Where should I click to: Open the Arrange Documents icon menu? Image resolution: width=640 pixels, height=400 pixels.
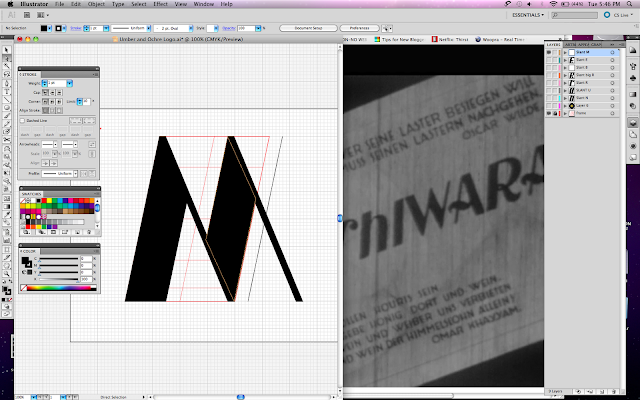[x=42, y=15]
